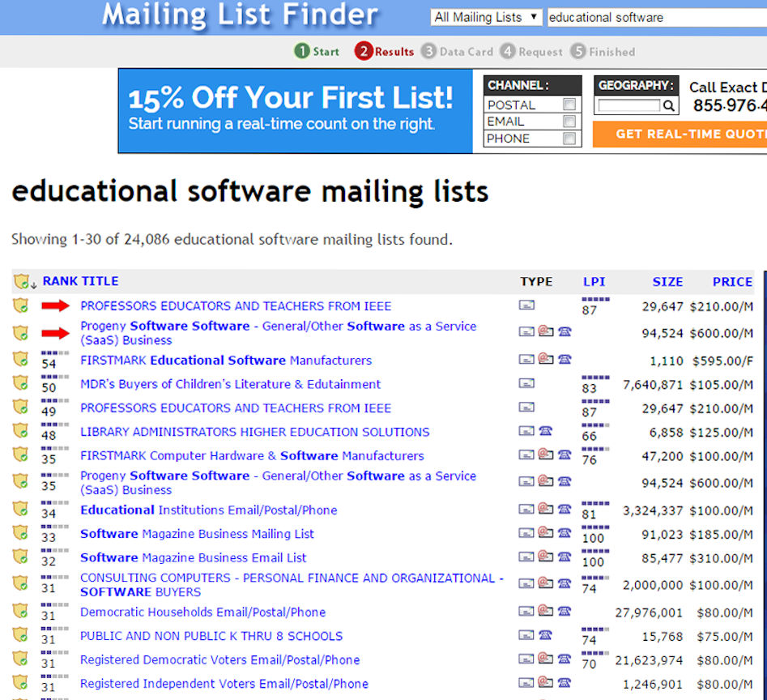Click size value 27,976,001

coord(649,612)
